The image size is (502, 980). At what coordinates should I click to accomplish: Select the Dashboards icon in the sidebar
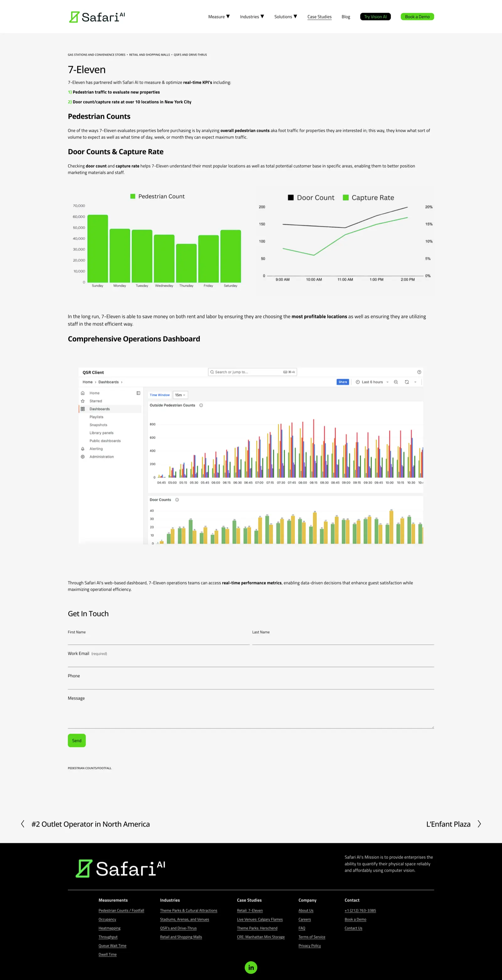pos(83,409)
